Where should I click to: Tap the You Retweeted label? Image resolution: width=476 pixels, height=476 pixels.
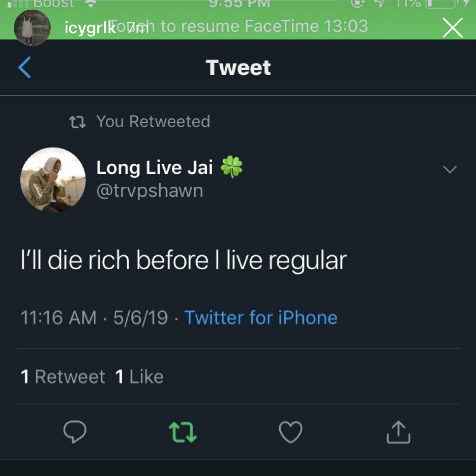pyautogui.click(x=153, y=122)
